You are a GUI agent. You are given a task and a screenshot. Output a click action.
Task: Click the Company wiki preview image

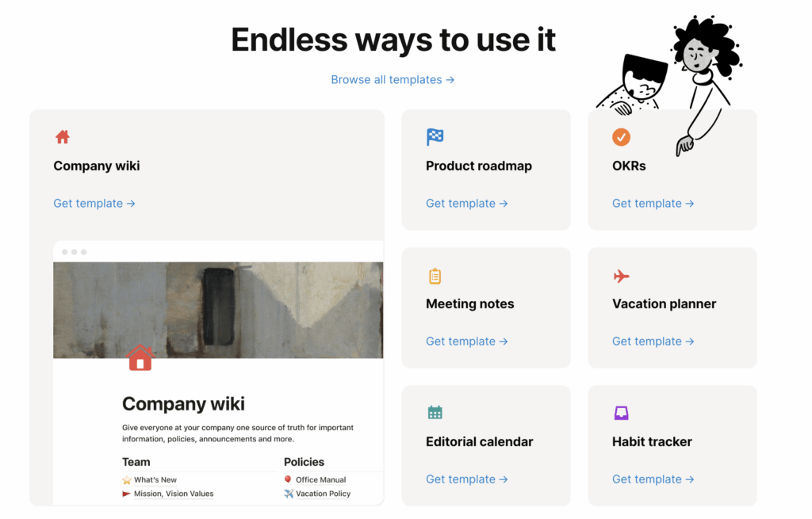(217, 309)
